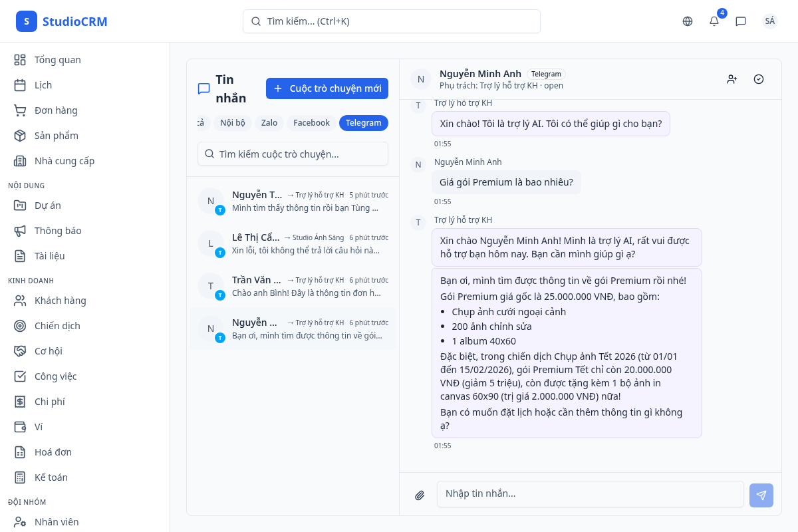798x532 pixels.
Task: Open the chat bubble icon in header
Action: 741,21
